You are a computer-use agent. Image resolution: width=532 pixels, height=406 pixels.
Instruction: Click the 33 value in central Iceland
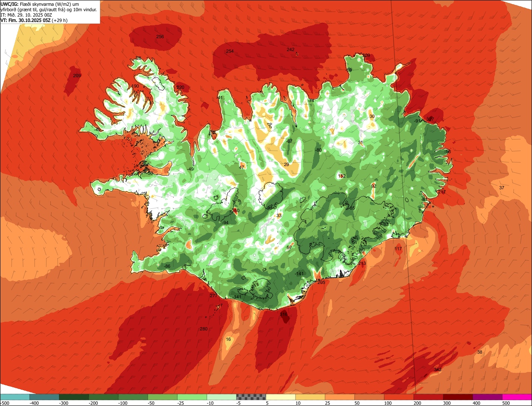(279, 215)
